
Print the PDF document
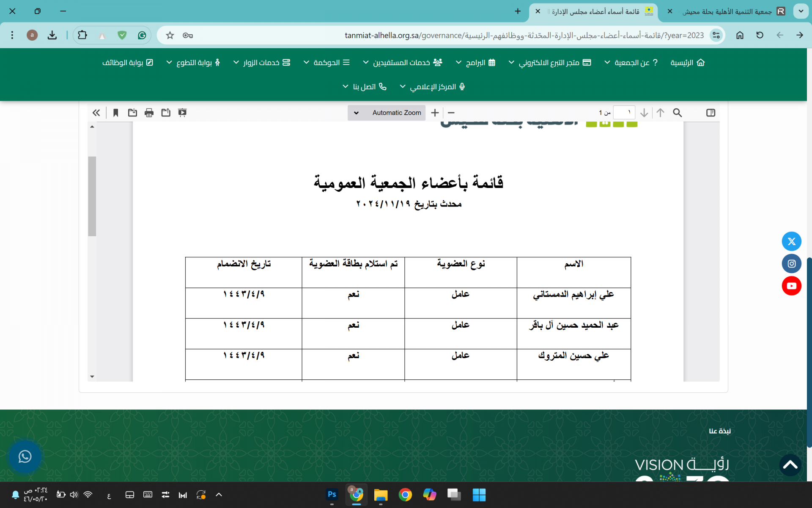(x=149, y=113)
